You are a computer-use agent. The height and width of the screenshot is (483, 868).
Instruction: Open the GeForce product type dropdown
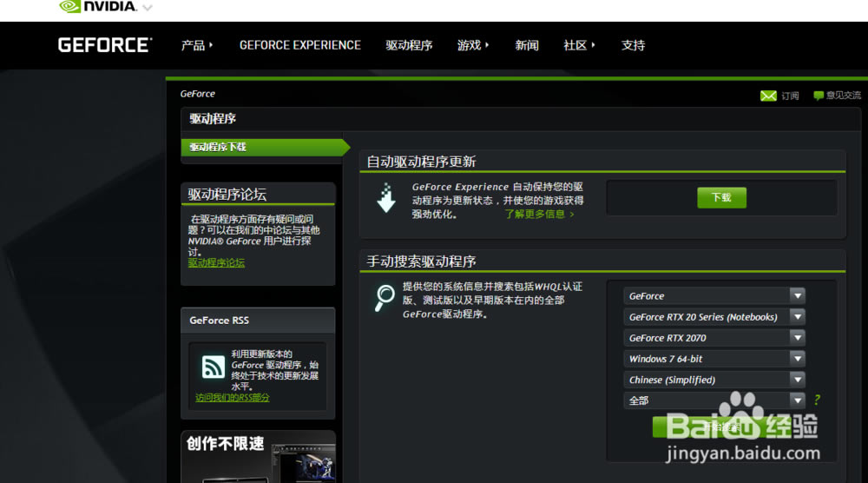point(714,296)
